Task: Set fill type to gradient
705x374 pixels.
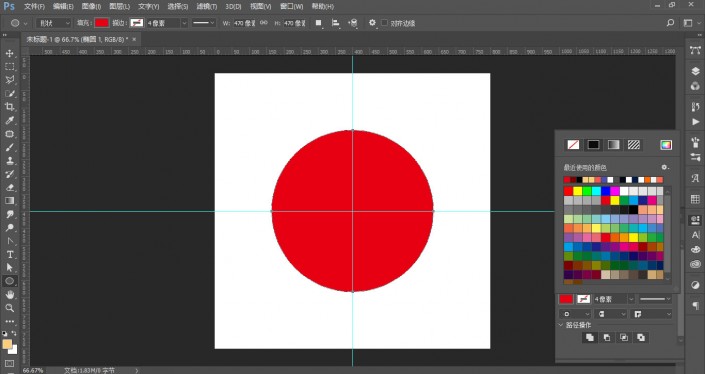Action: tap(614, 145)
